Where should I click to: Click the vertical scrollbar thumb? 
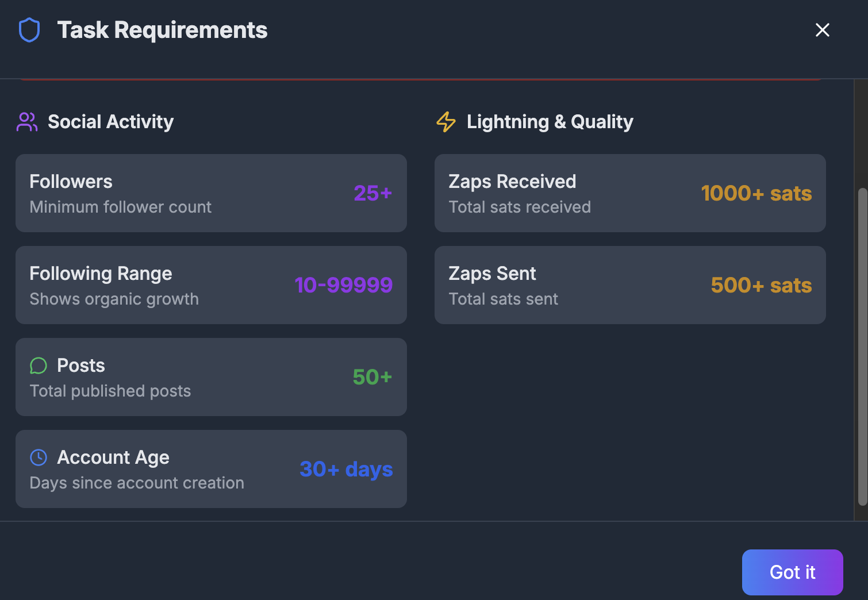pyautogui.click(x=862, y=347)
